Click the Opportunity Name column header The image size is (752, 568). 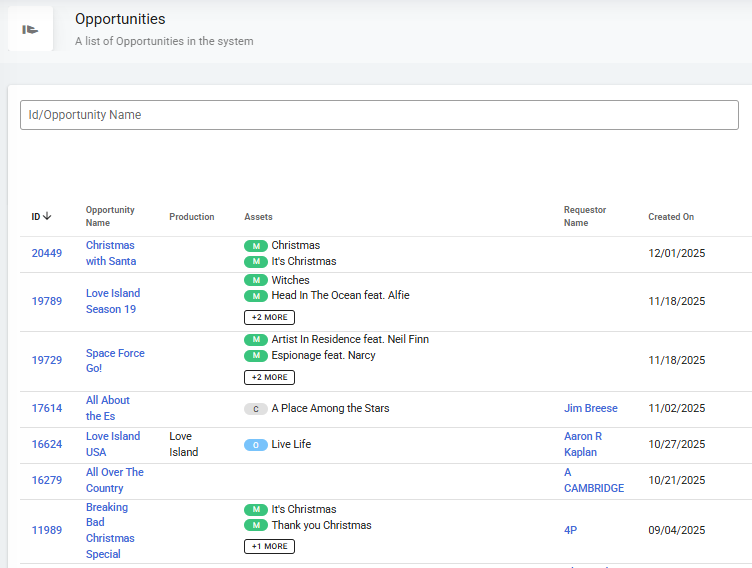tap(110, 217)
